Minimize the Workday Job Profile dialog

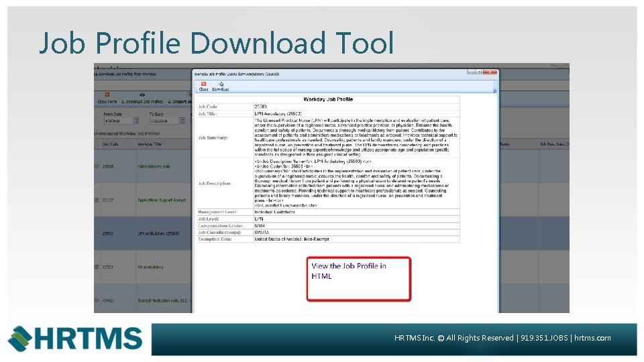coord(471,72)
